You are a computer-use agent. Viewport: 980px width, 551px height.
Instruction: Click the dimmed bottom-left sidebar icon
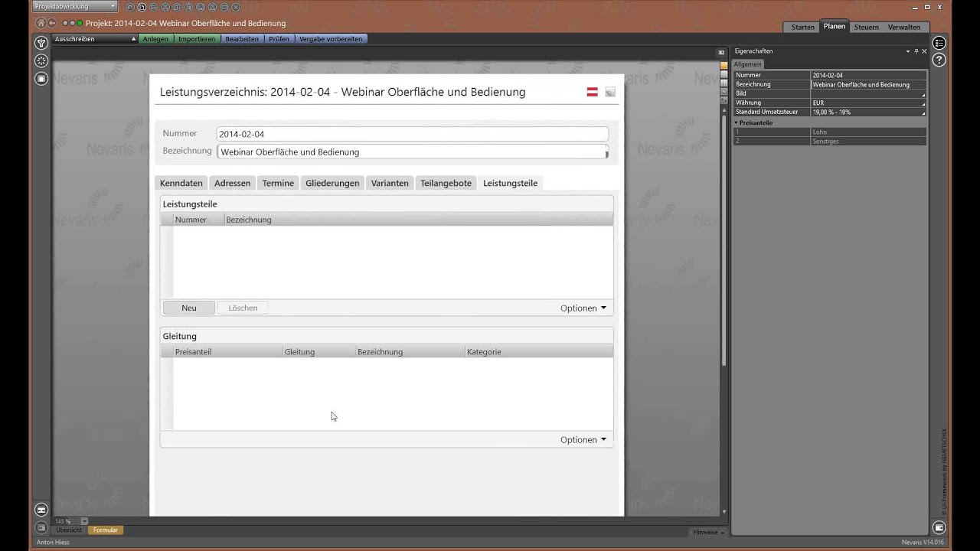click(41, 527)
